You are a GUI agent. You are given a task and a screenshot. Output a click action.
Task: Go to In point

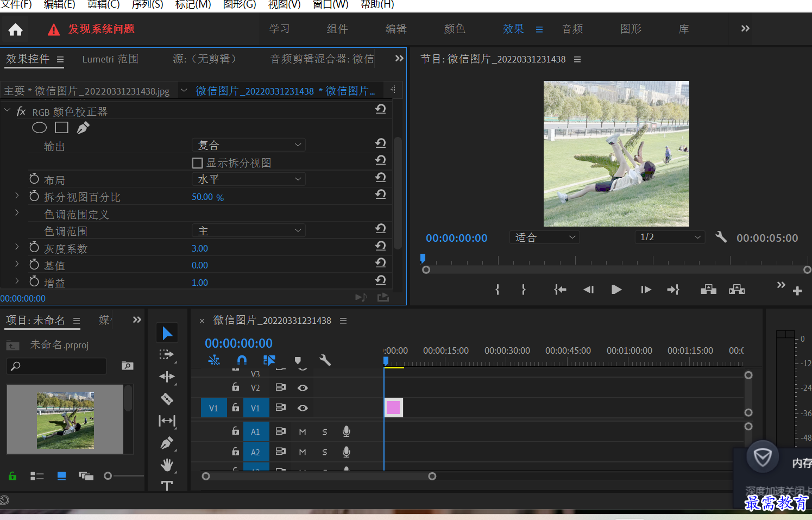click(x=560, y=290)
